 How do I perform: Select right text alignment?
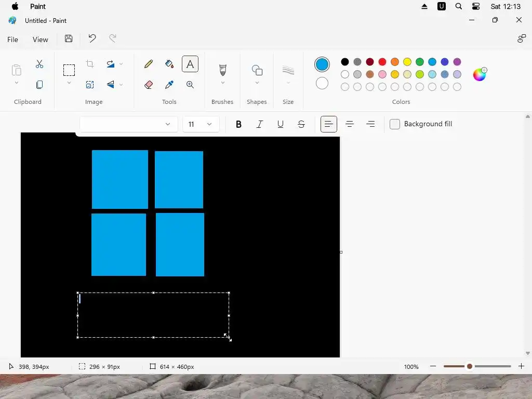pos(370,124)
